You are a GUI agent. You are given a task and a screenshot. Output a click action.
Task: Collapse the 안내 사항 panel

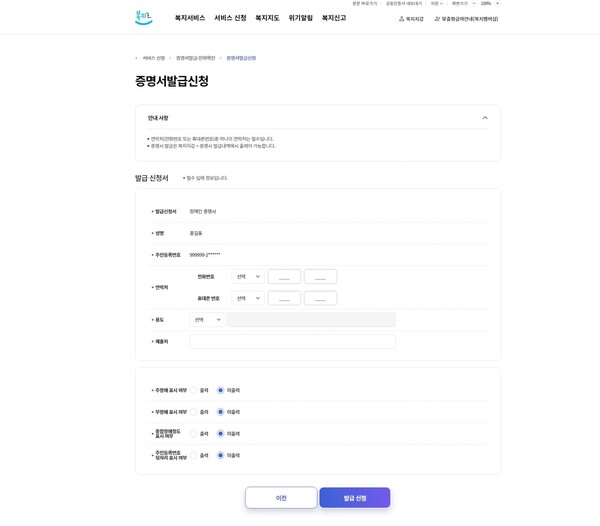coord(485,118)
